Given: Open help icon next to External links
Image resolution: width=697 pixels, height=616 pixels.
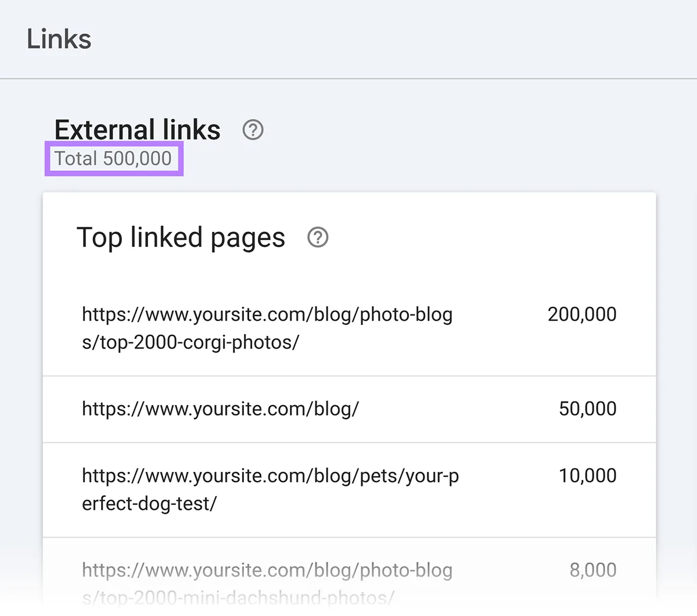Looking at the screenshot, I should tap(253, 130).
